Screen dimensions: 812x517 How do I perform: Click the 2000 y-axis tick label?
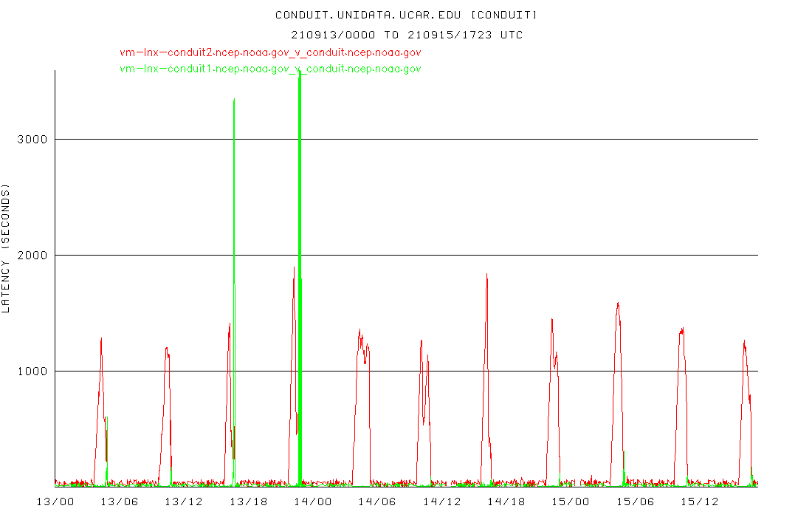32,256
